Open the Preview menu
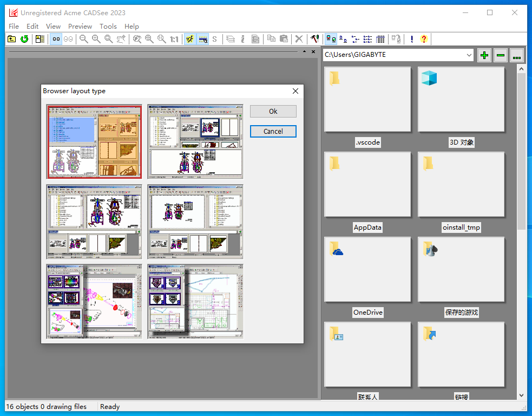532x416 pixels. (80, 26)
